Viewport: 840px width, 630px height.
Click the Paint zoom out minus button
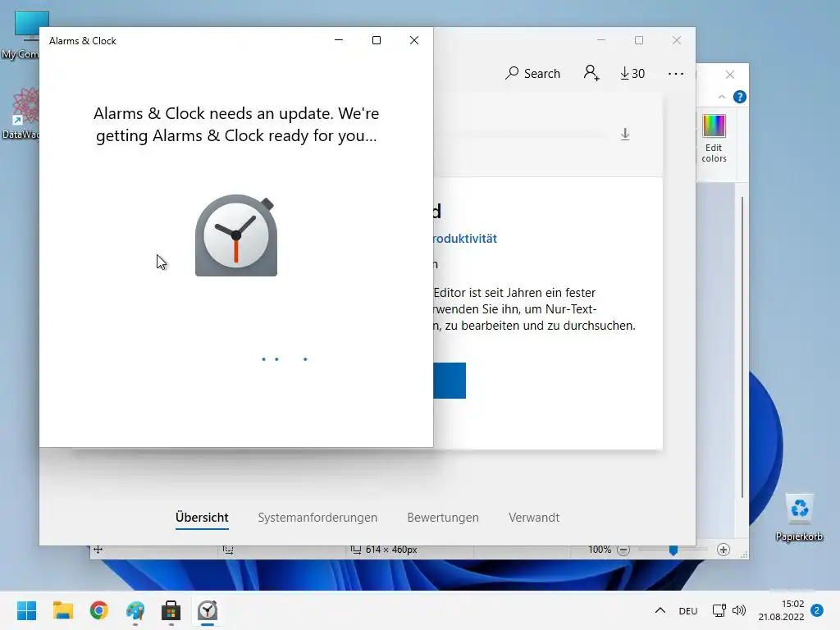point(623,550)
